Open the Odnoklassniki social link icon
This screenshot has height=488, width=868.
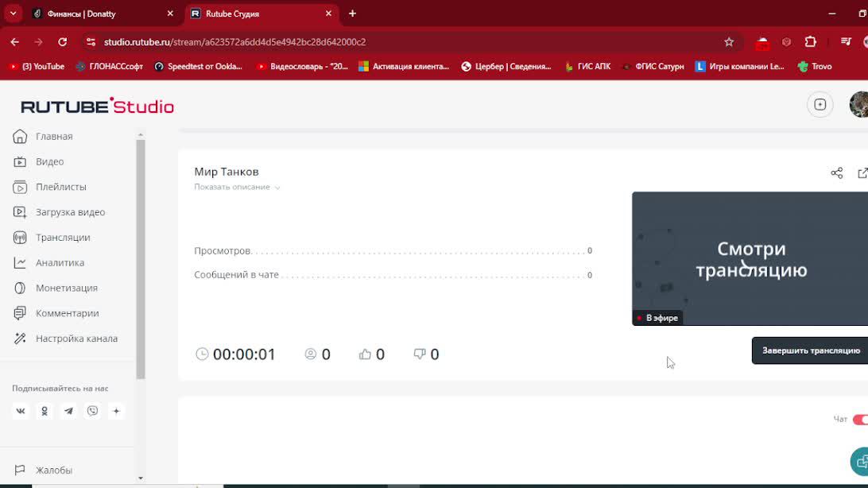[45, 411]
